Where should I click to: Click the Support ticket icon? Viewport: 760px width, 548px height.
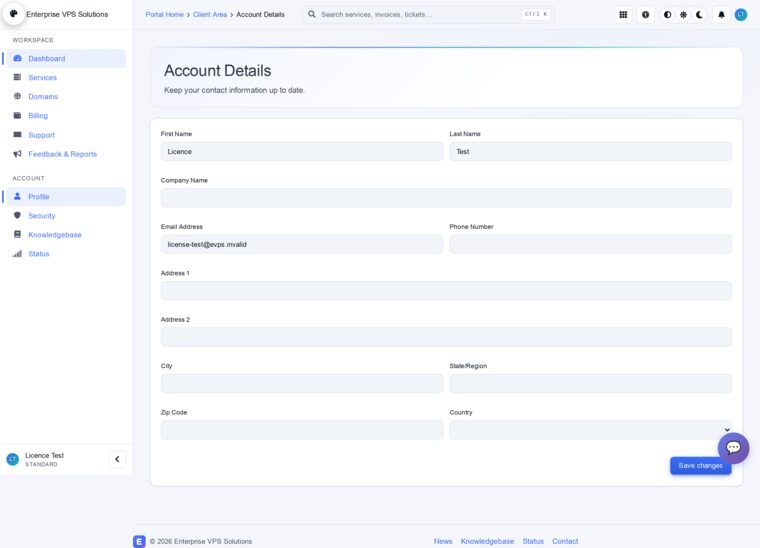pyautogui.click(x=17, y=134)
